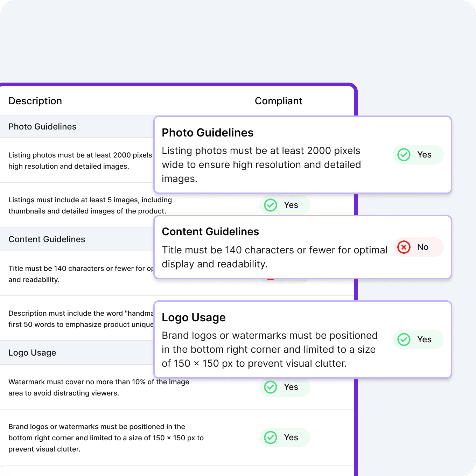Toggle the Yes badge on the watermark coverage row

coord(285,387)
